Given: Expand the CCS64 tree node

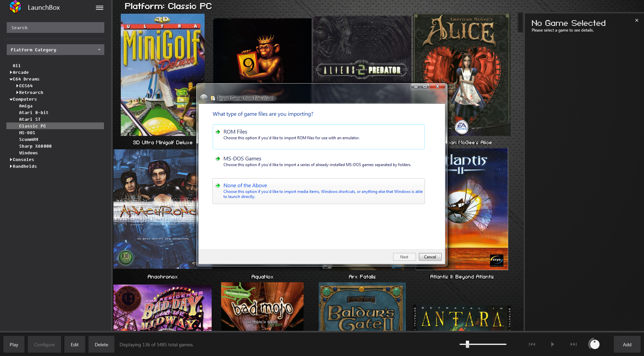Looking at the screenshot, I should point(17,86).
